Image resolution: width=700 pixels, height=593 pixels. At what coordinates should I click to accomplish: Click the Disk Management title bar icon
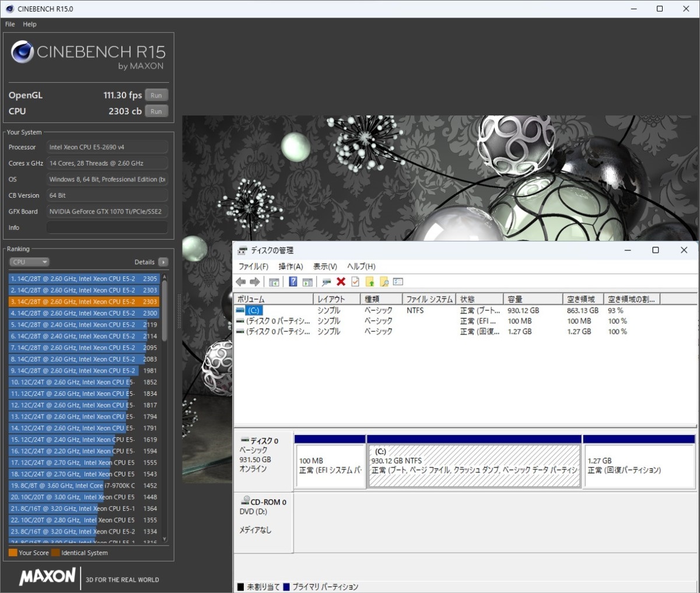tap(243, 251)
